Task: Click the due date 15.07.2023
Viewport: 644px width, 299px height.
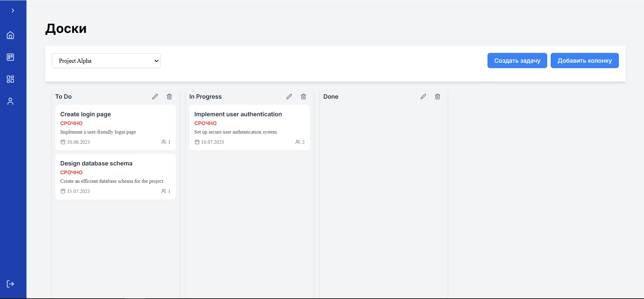Action: [78, 191]
